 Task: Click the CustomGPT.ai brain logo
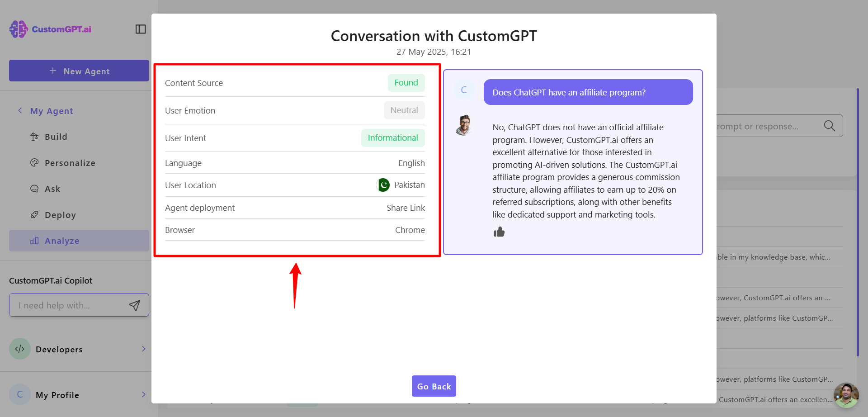point(19,29)
